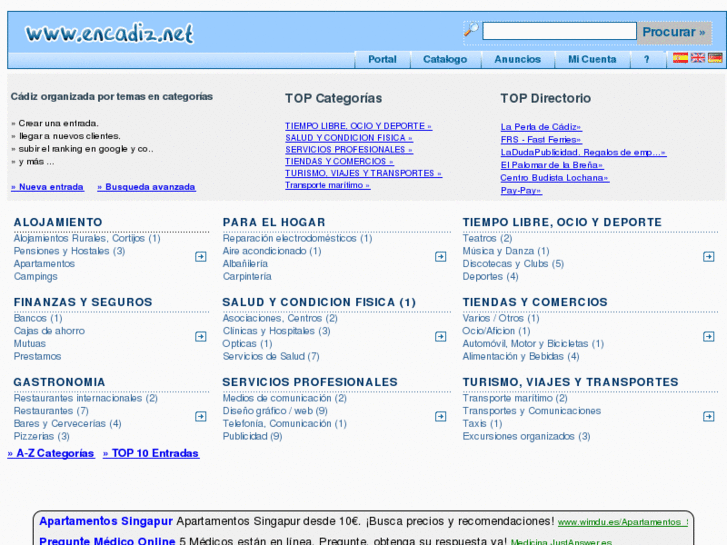
Task: Open TOP category Tiendas y Comercios »
Action: pos(339,161)
